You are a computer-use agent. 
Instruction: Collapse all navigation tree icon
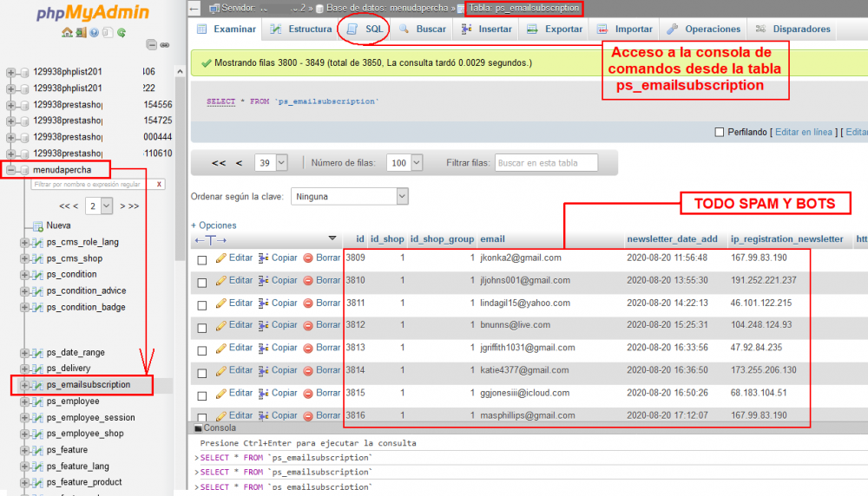point(152,45)
